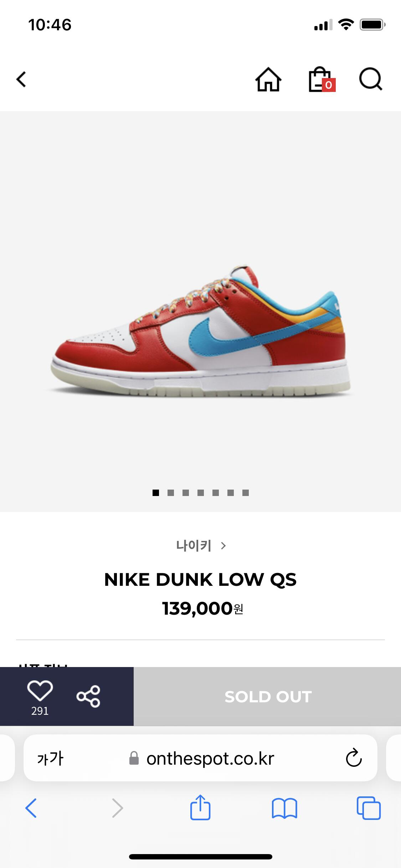Go to the store home icon
Viewport: 401px width, 868px height.
point(268,79)
